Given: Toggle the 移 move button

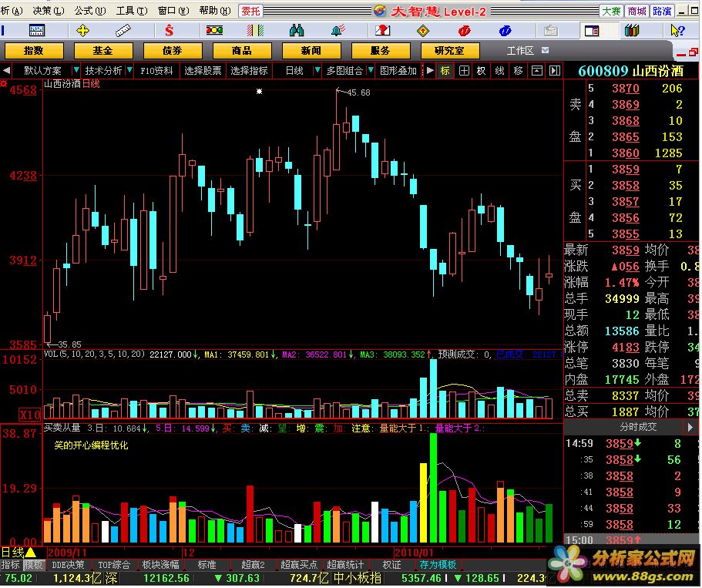Looking at the screenshot, I should 518,70.
